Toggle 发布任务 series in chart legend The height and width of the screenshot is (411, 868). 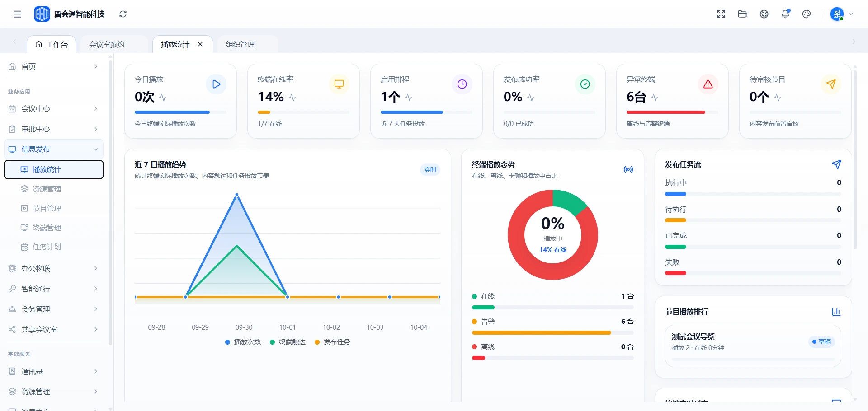[332, 342]
